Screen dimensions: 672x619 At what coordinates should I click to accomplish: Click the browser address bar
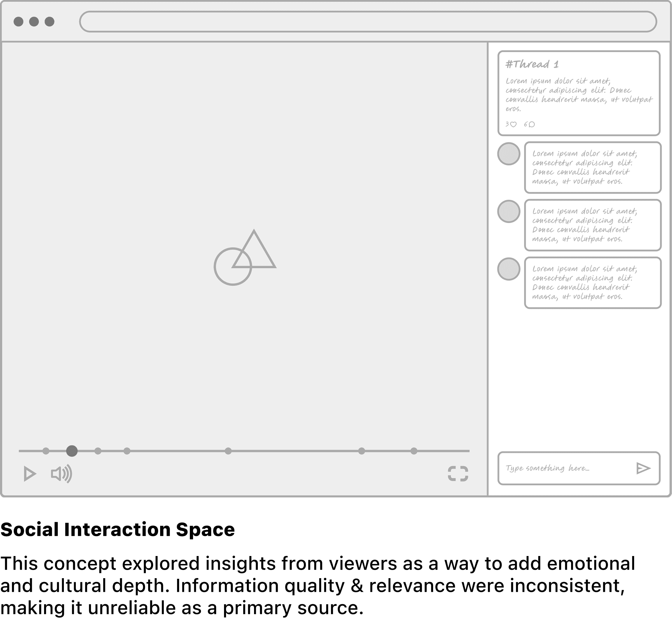tap(367, 22)
